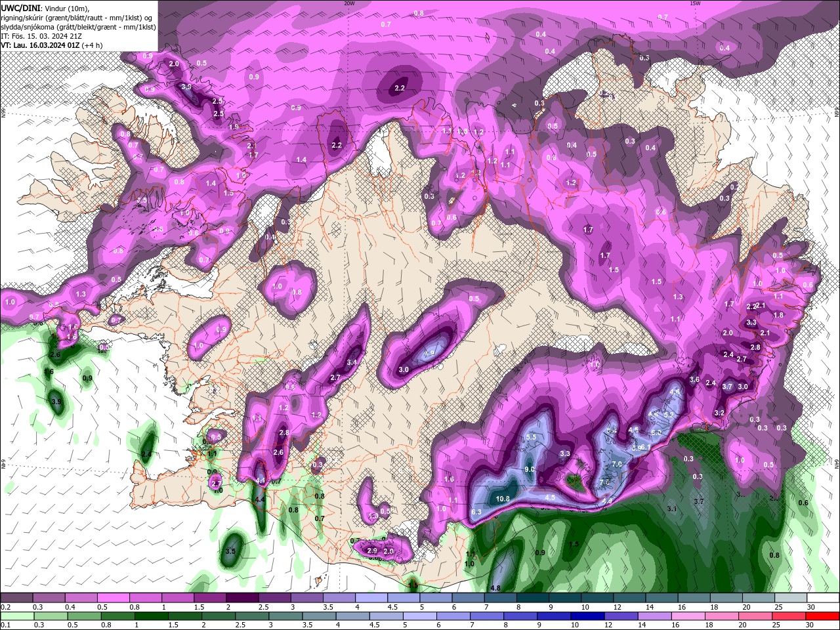Screen dimensions: 840x630
Task: Select the darkest purple swatch between 2 and 2.5, upper legend
Action: pyautogui.click(x=242, y=598)
